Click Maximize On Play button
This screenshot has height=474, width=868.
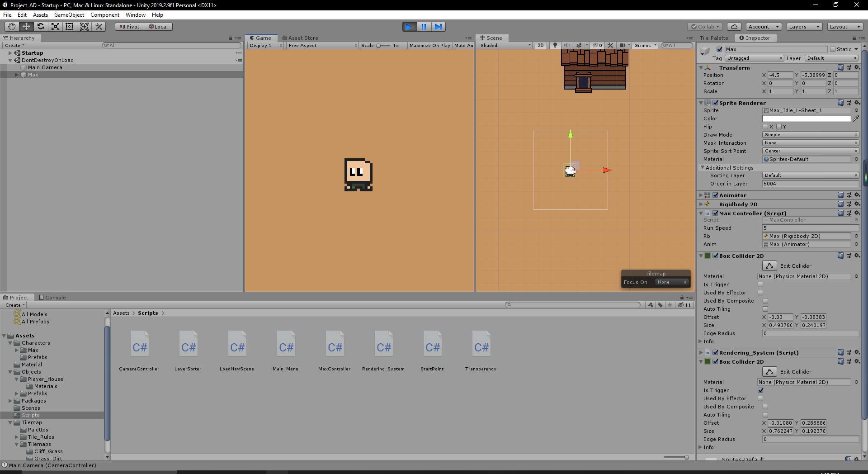coord(430,45)
